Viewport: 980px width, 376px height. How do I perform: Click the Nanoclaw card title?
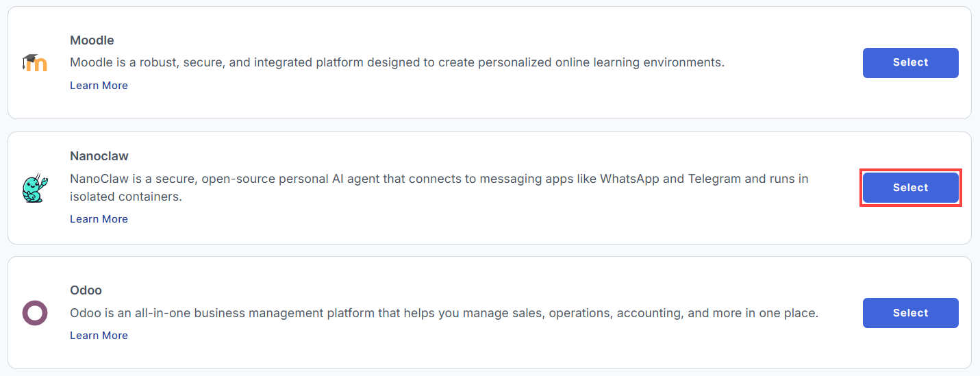click(99, 156)
